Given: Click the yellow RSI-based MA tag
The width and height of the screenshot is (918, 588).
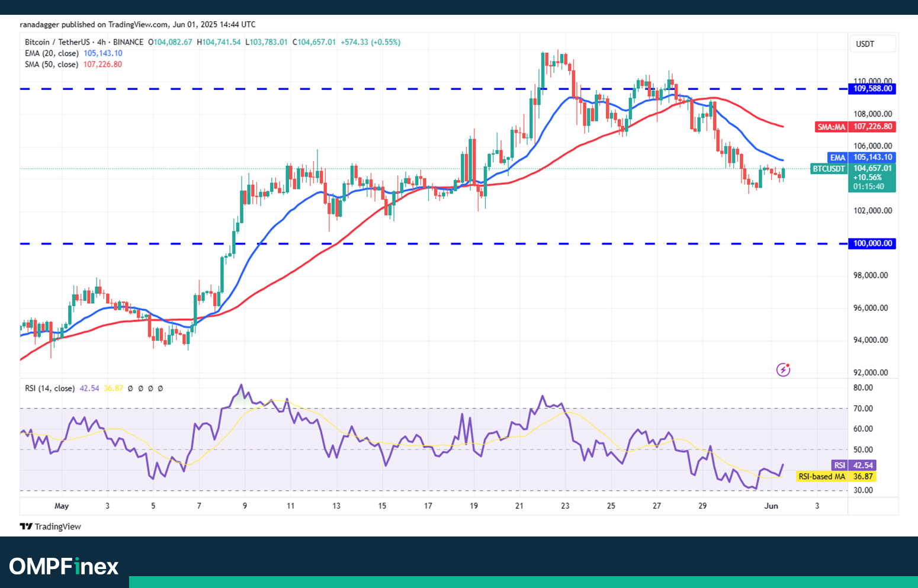Looking at the screenshot, I should [x=821, y=477].
